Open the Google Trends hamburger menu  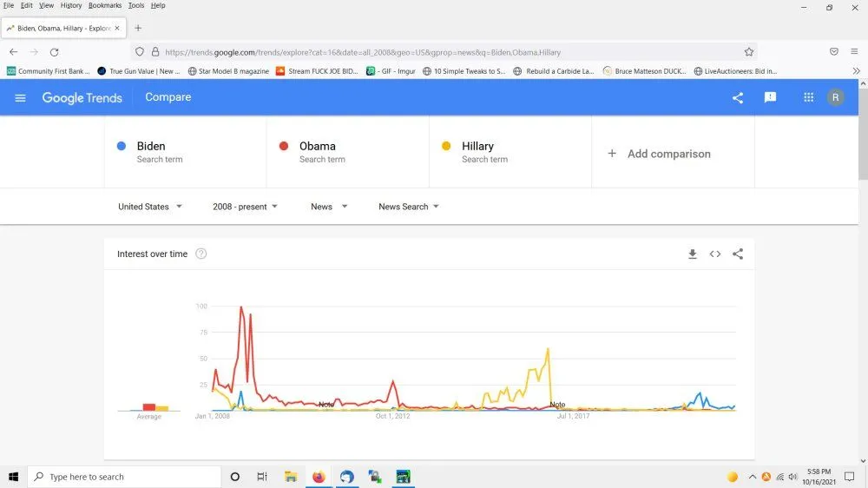(21, 98)
